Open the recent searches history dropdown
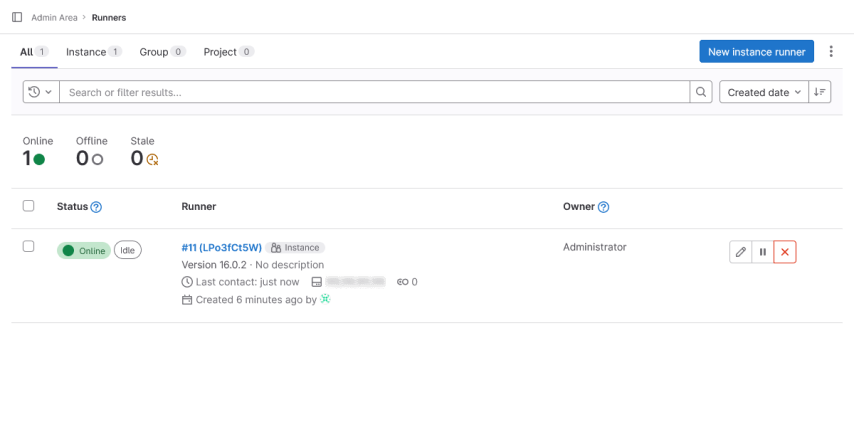The image size is (854, 427). click(x=40, y=92)
